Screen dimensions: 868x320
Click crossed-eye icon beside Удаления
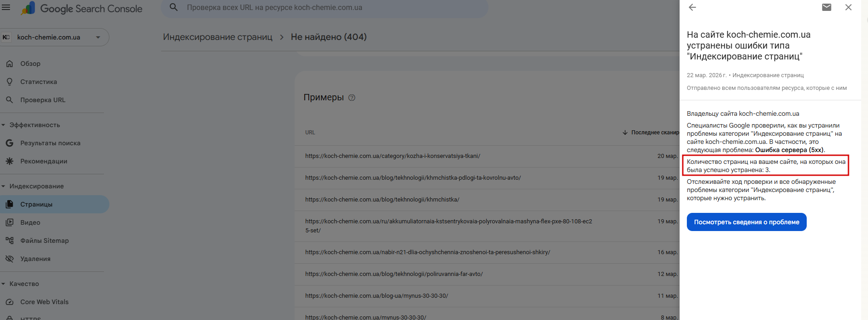coord(9,259)
